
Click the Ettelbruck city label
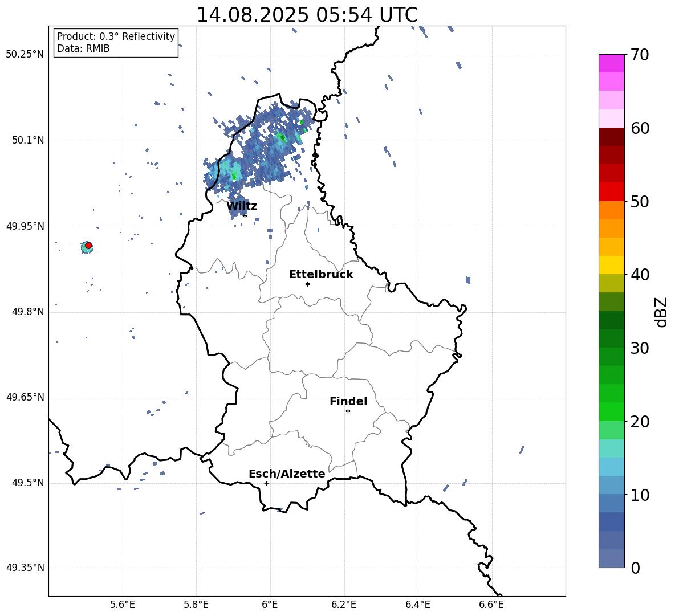(321, 275)
